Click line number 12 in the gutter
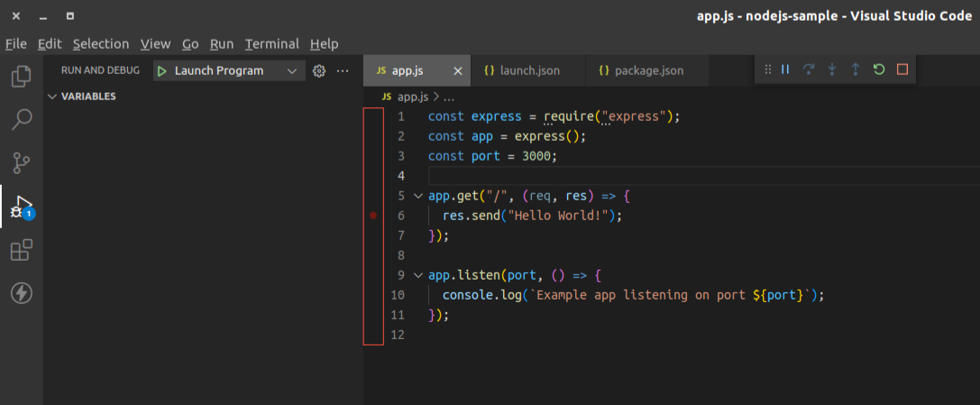Screen dimensions: 980x405 point(397,335)
